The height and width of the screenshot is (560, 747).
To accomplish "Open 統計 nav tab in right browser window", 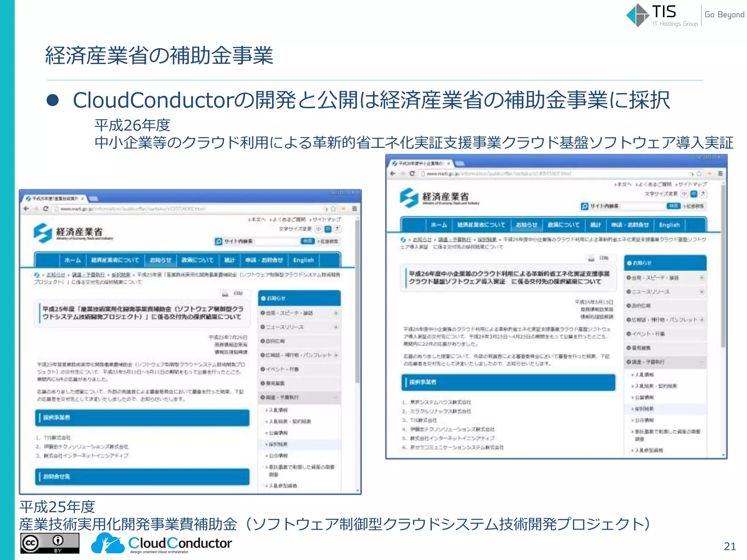I will click(x=596, y=225).
